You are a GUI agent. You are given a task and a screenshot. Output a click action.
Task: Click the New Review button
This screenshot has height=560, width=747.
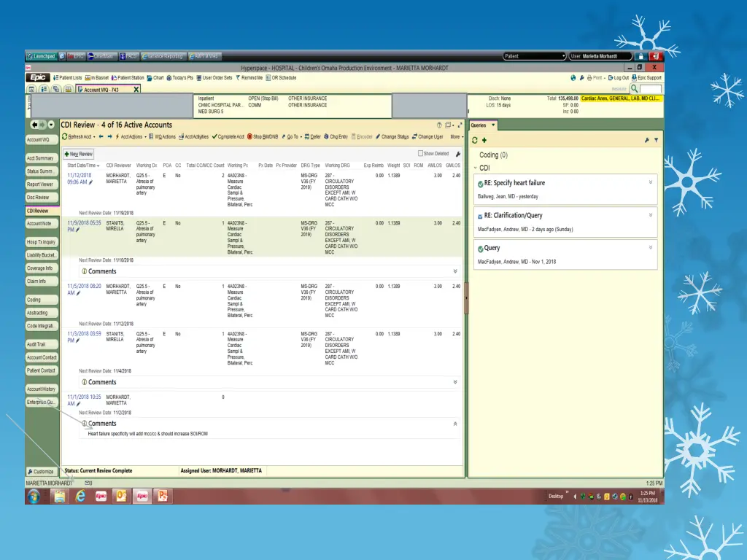click(x=79, y=154)
